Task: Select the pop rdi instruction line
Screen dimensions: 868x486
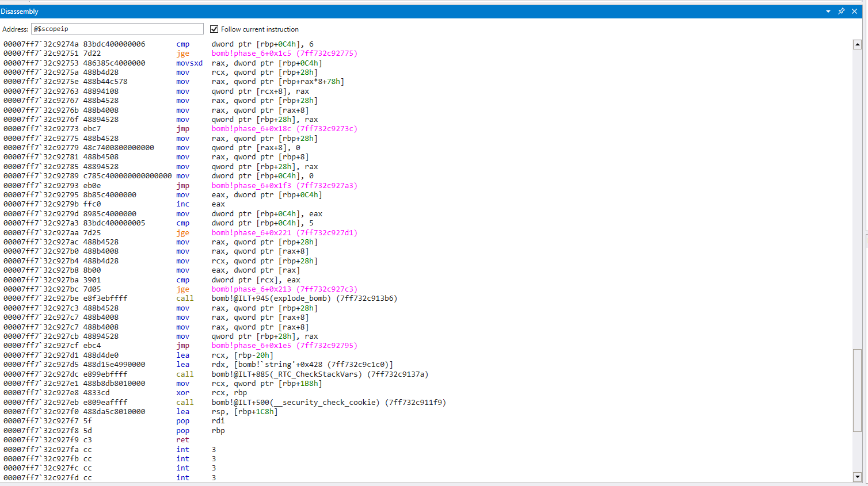Action: (x=182, y=421)
